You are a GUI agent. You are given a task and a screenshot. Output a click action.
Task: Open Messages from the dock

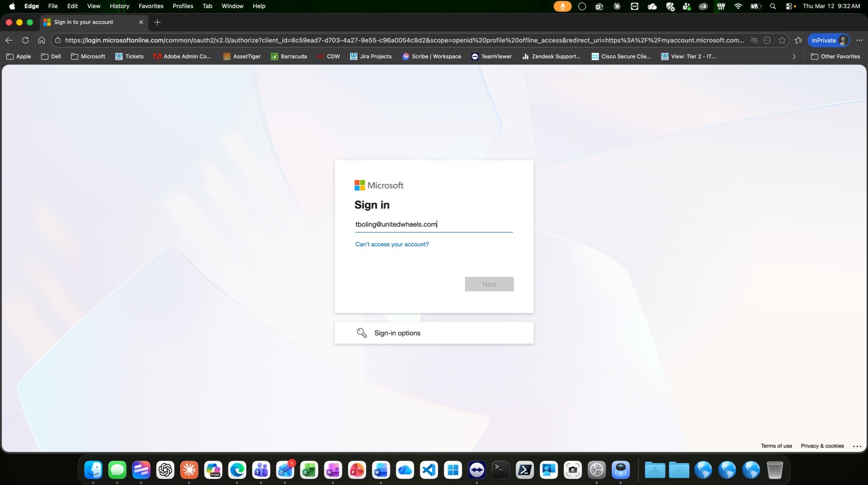click(x=117, y=470)
